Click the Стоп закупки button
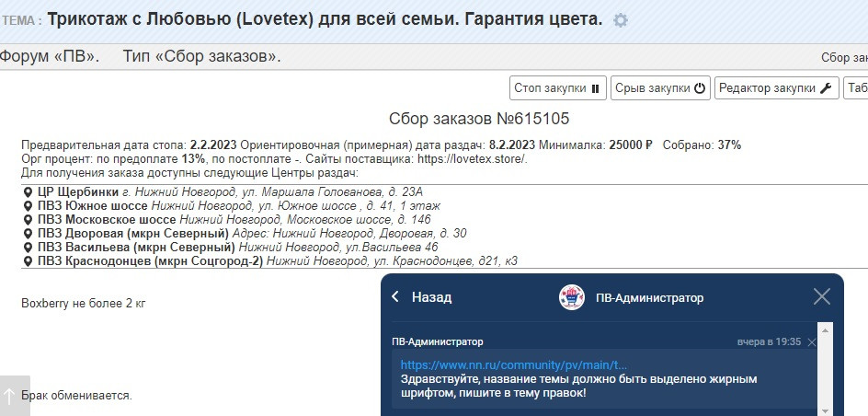The image size is (868, 416). click(557, 88)
